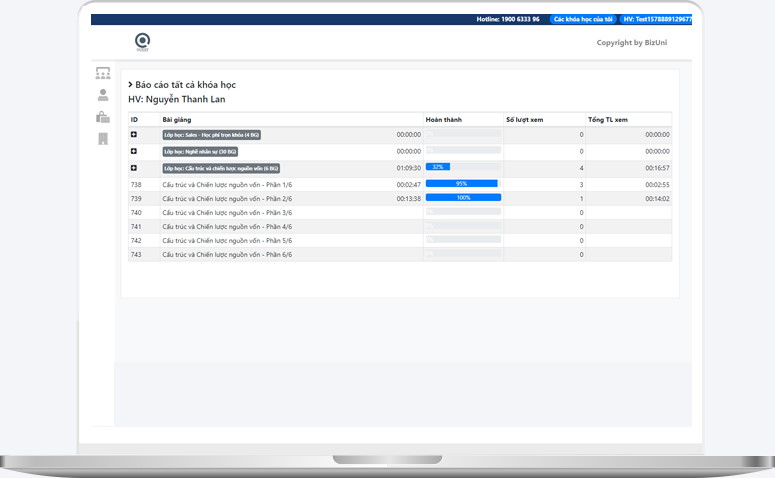
Task: Toggle the Cấu trúc và chiến lược class expander
Action: (x=134, y=168)
